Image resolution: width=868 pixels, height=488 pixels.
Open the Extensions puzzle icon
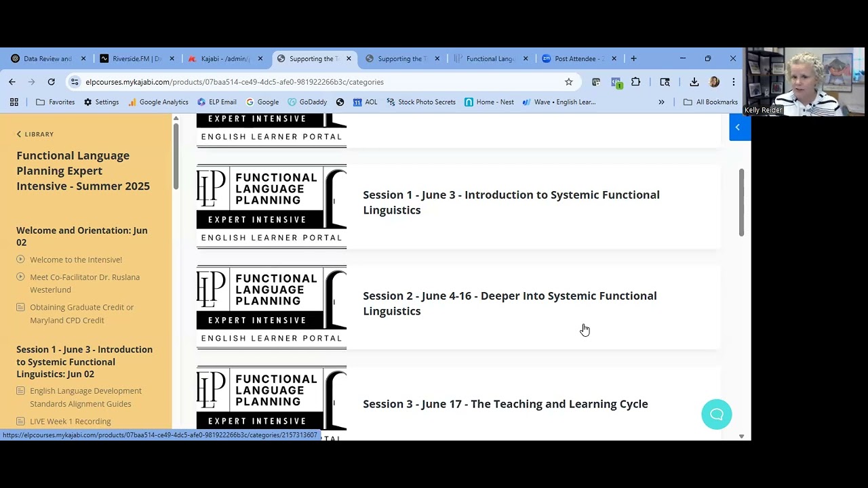tap(635, 82)
